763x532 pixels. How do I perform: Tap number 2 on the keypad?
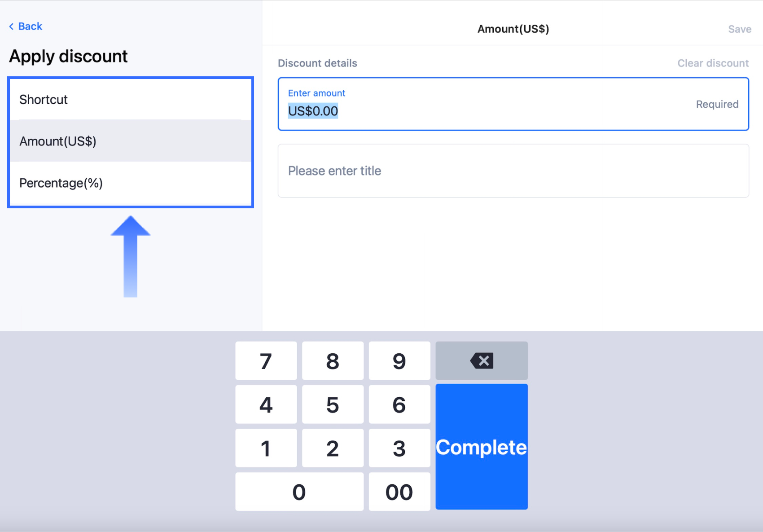(333, 448)
